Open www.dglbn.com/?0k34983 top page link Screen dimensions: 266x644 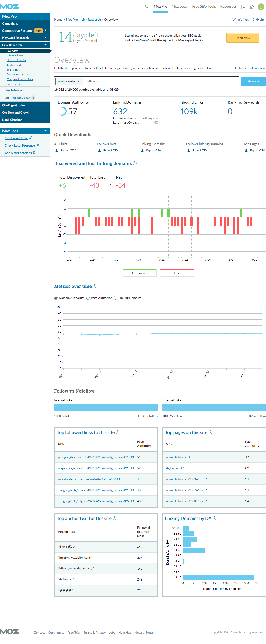point(185,479)
